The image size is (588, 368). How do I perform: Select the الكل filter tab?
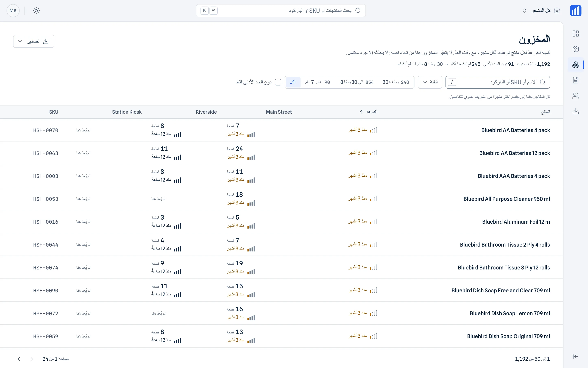tap(293, 82)
